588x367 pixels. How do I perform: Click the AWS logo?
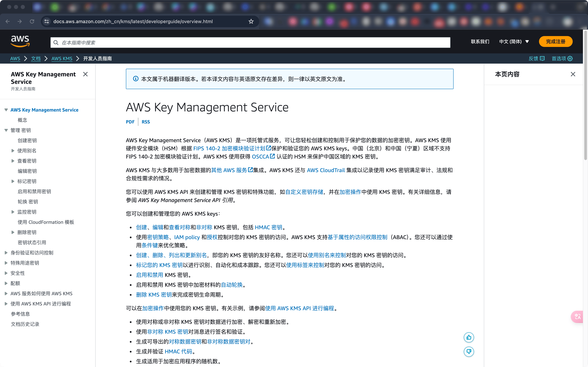(x=20, y=41)
